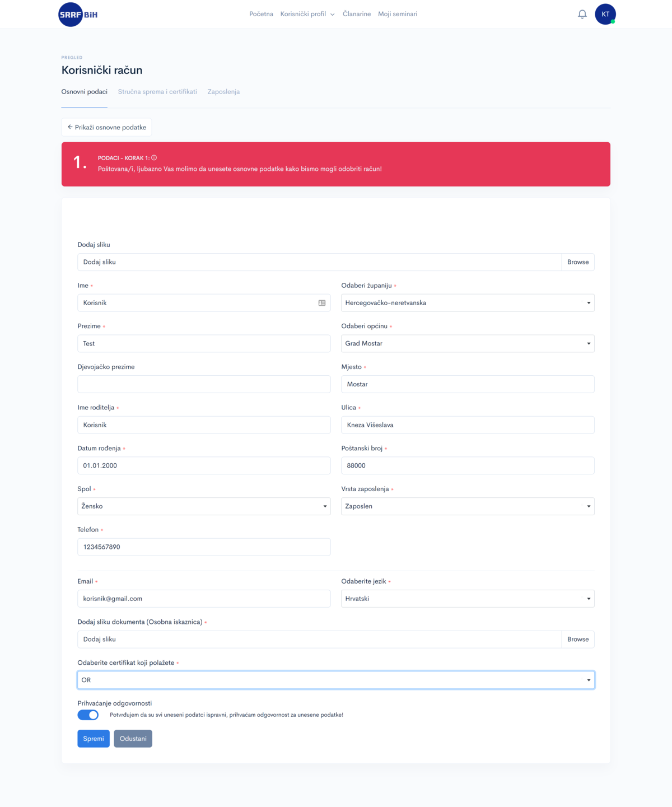Click the contact card icon in the Ime field
Viewport: 672px width, 807px height.
[322, 303]
